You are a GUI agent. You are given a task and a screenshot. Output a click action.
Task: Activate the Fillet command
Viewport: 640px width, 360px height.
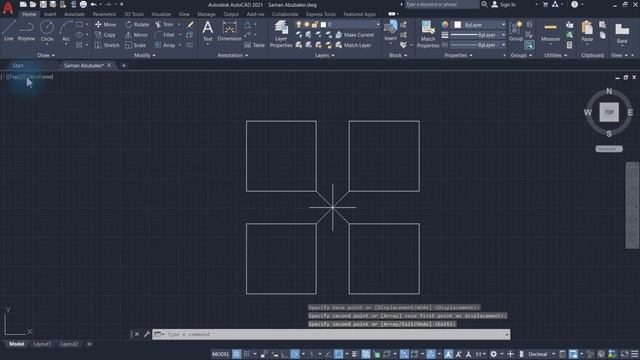tap(165, 35)
